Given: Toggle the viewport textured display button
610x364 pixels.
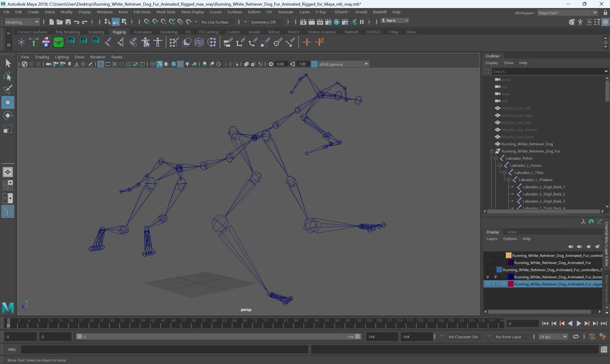Looking at the screenshot, I should [x=180, y=64].
